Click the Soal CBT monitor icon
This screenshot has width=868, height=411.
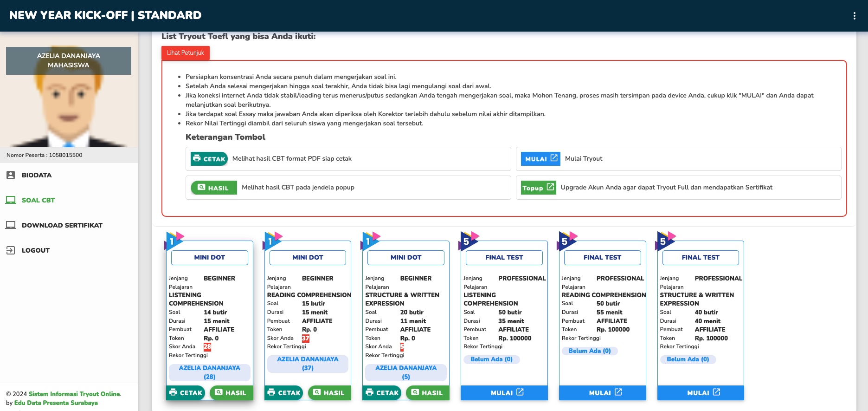(x=11, y=200)
